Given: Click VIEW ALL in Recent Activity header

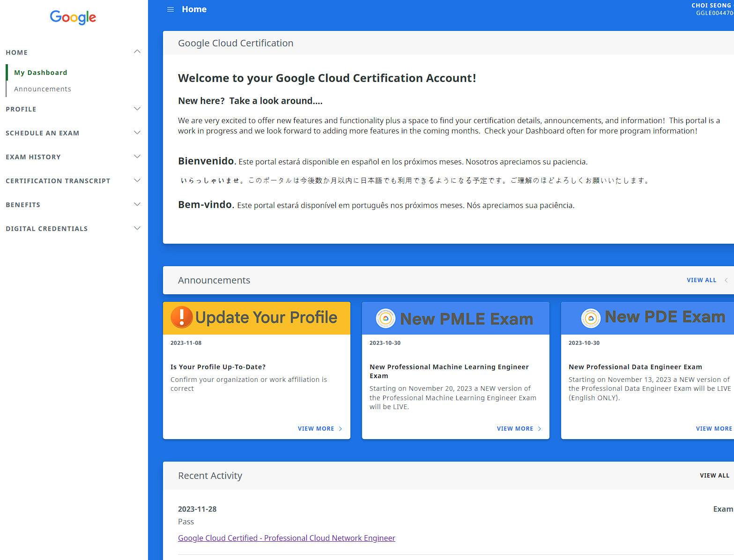Looking at the screenshot, I should point(714,476).
